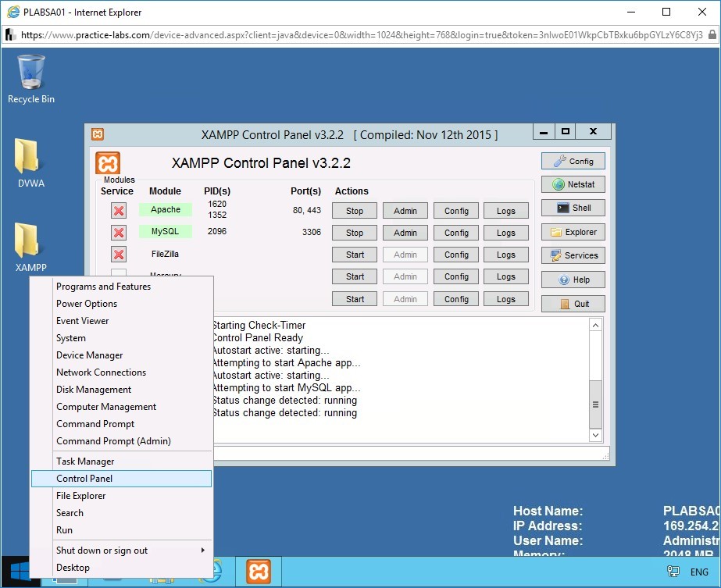The height and width of the screenshot is (588, 721).
Task: Click the log scroll up arrow
Action: click(x=595, y=326)
